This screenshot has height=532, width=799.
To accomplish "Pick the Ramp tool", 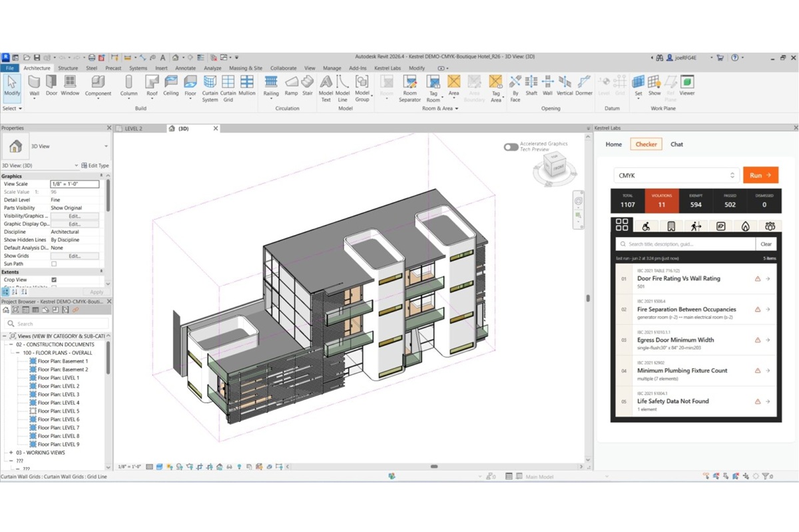I will coord(291,85).
